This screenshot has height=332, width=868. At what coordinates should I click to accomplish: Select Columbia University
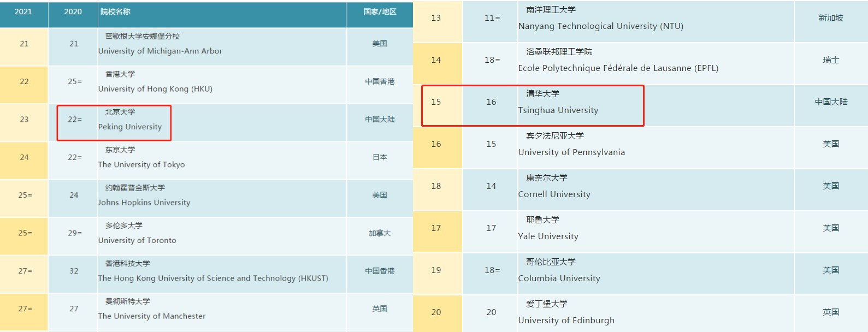tap(559, 278)
